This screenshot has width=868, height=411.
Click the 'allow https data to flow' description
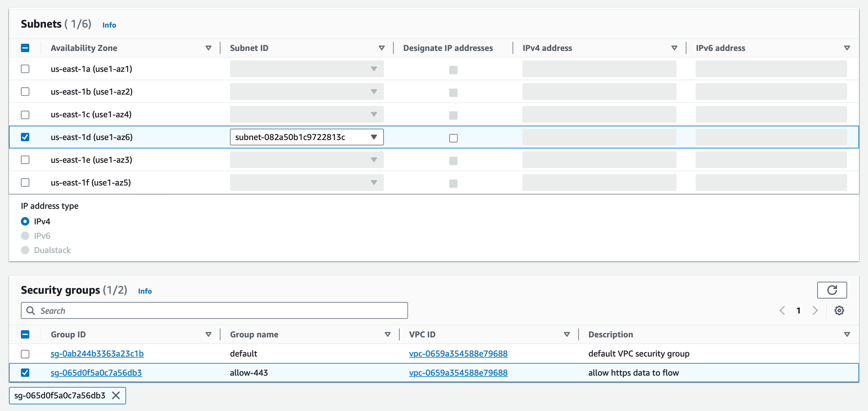pos(634,372)
